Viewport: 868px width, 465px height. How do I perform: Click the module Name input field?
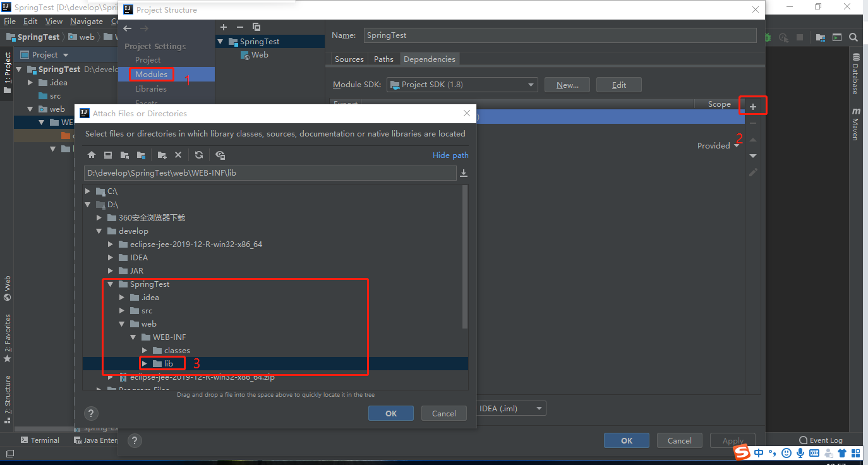(x=560, y=35)
